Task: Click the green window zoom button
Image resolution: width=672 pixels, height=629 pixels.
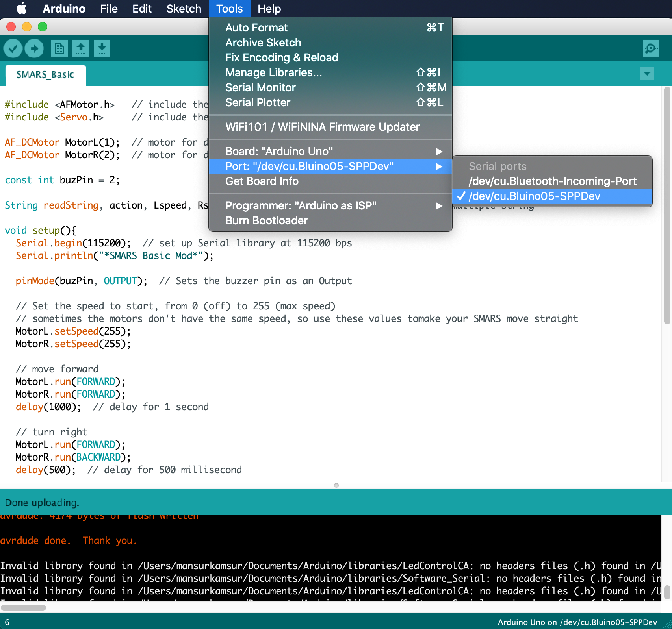Action: tap(43, 27)
